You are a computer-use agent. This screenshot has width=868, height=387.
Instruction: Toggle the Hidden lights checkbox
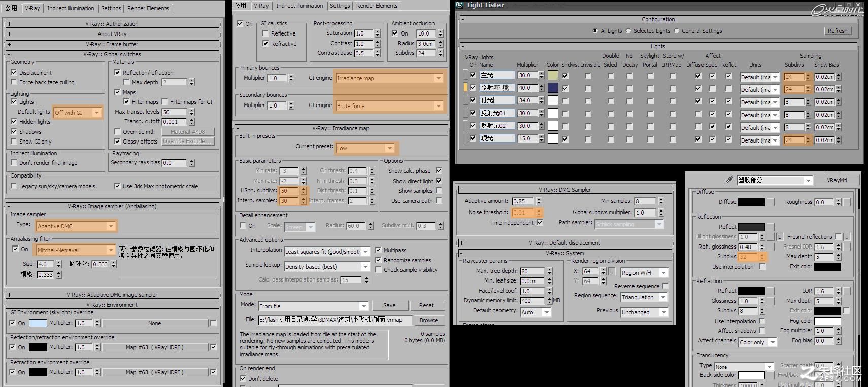14,122
